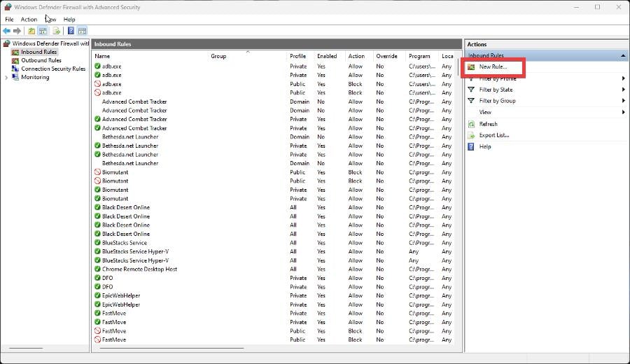This screenshot has height=364, width=630.
Task: Open the View submenu arrow in Actions
Action: pyautogui.click(x=623, y=112)
